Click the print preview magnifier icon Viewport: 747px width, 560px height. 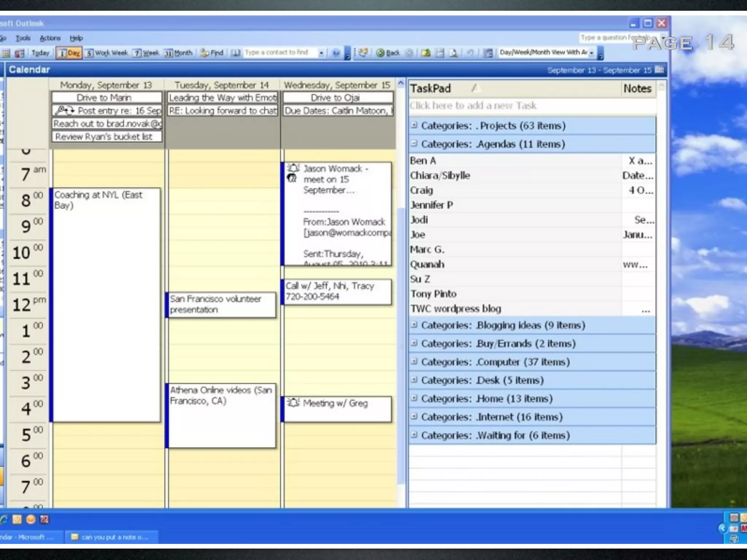pyautogui.click(x=453, y=53)
